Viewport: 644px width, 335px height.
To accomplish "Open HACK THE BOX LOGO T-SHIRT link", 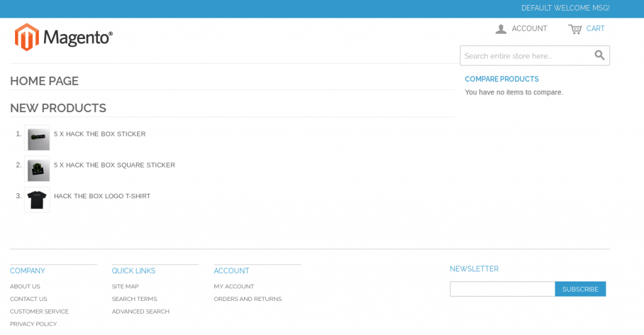I will [103, 196].
